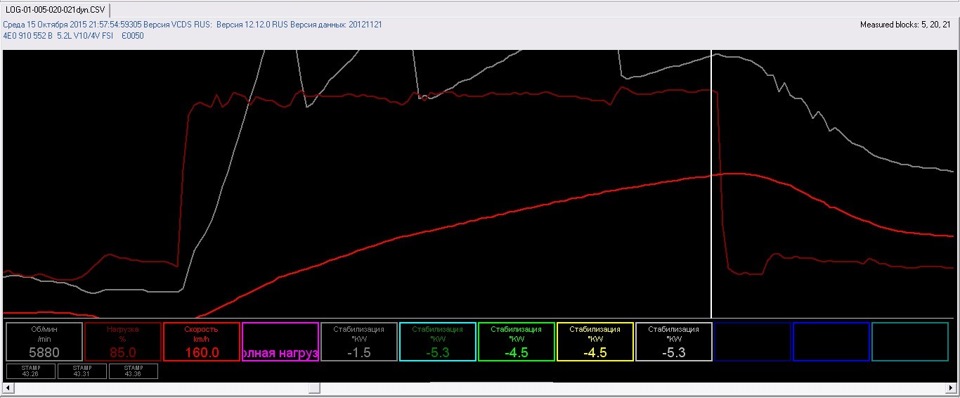960x398 pixels.
Task: Click the magenta full load status box
Action: [280, 342]
